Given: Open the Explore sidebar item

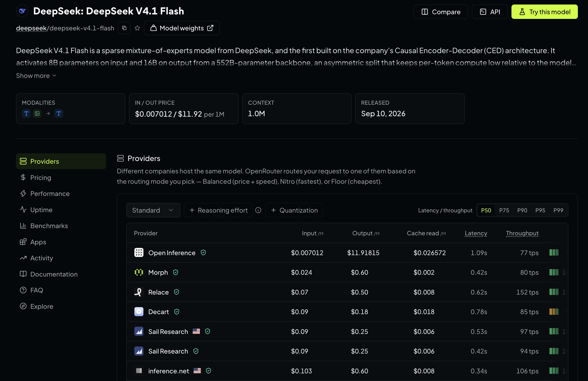Looking at the screenshot, I should click(x=61, y=306).
